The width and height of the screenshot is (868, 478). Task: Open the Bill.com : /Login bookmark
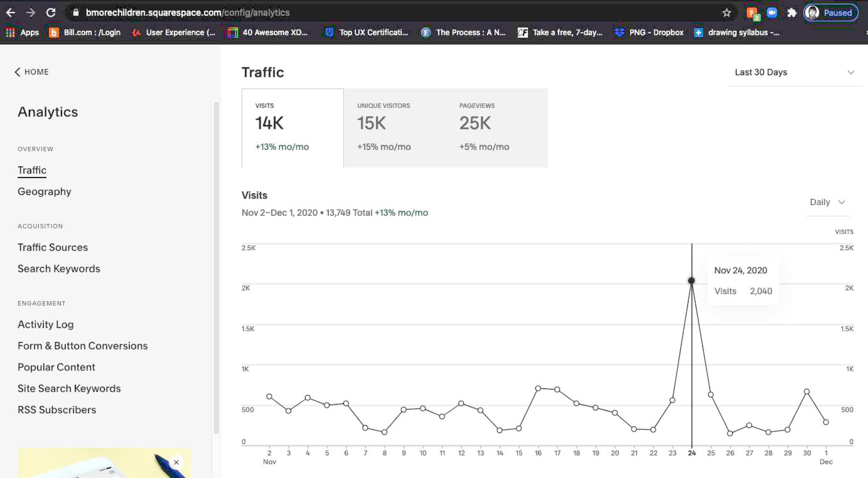85,33
